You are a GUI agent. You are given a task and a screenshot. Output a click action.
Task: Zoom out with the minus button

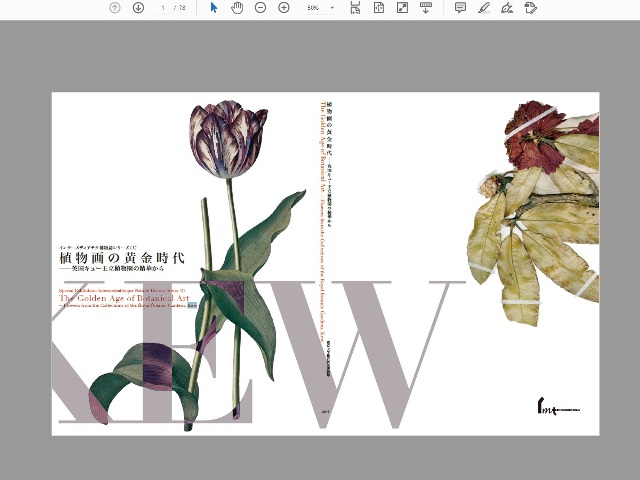(260, 7)
